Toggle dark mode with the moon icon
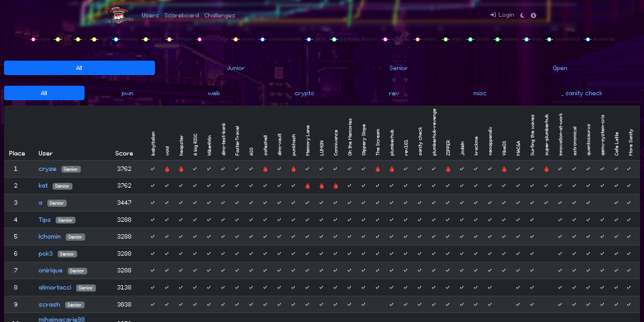 (x=522, y=15)
